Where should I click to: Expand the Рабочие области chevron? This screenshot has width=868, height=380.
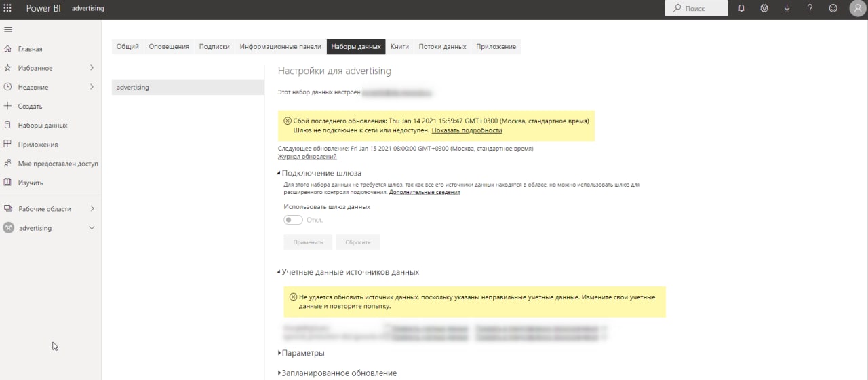(x=92, y=208)
